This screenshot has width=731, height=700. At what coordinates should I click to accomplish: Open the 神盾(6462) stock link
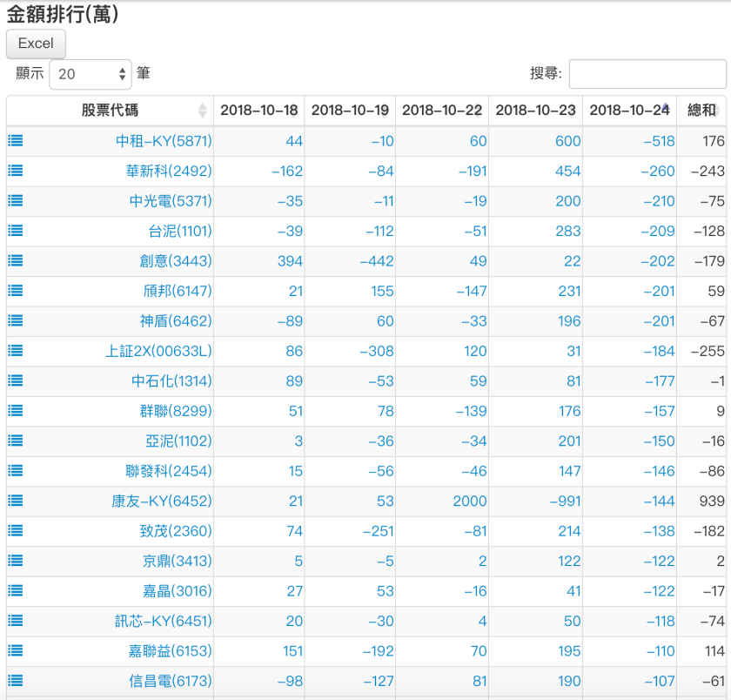[x=175, y=320]
